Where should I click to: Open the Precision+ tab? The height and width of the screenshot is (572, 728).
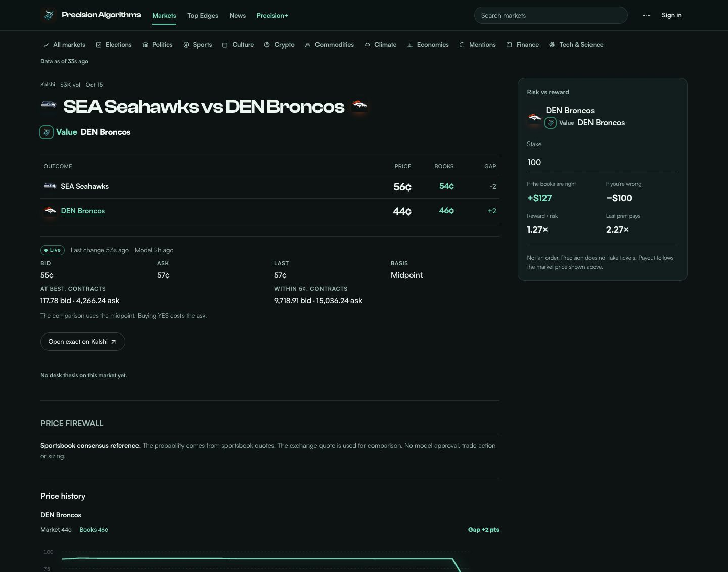pyautogui.click(x=272, y=16)
